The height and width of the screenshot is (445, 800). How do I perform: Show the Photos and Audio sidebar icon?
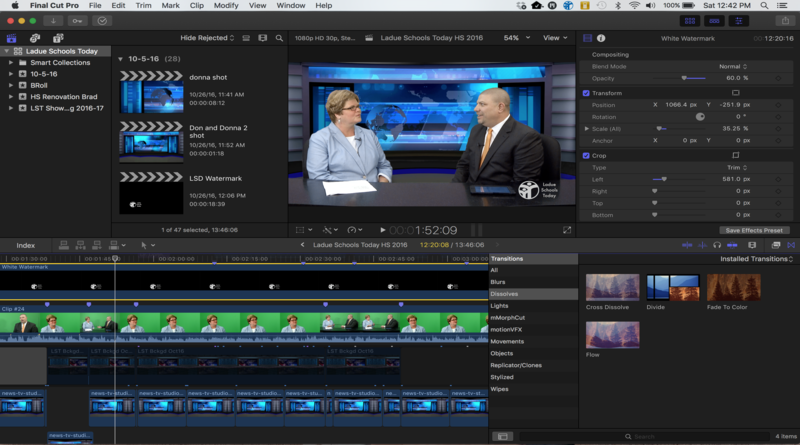click(35, 38)
